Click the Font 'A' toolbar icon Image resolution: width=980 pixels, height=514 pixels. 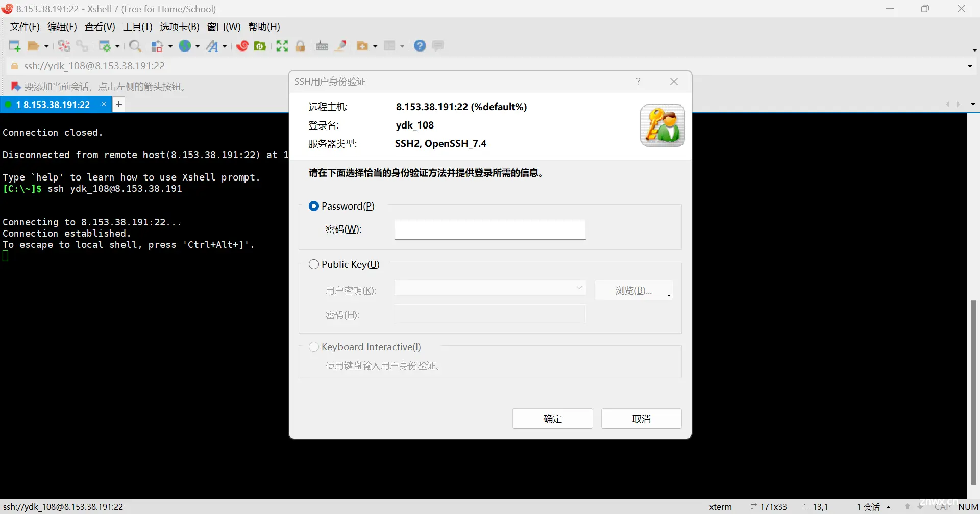click(x=212, y=46)
